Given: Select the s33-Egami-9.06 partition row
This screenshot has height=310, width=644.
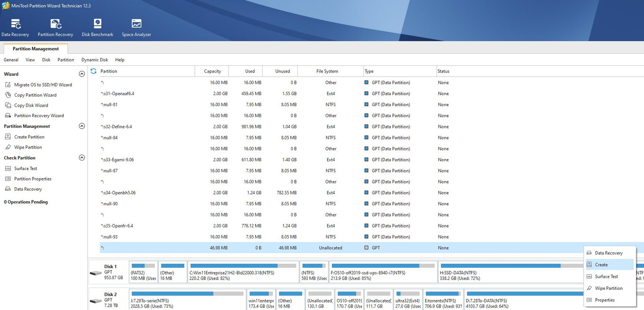Looking at the screenshot, I should 371,160.
